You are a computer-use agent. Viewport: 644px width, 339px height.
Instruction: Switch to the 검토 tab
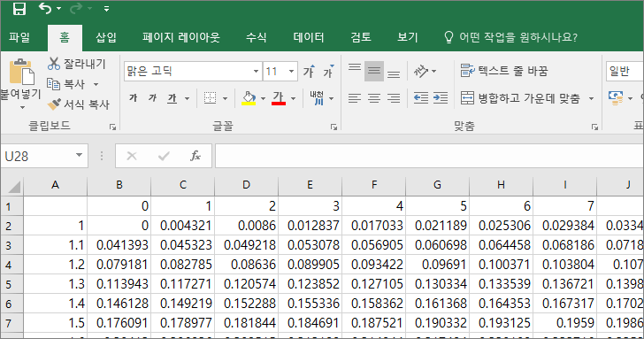pos(361,38)
